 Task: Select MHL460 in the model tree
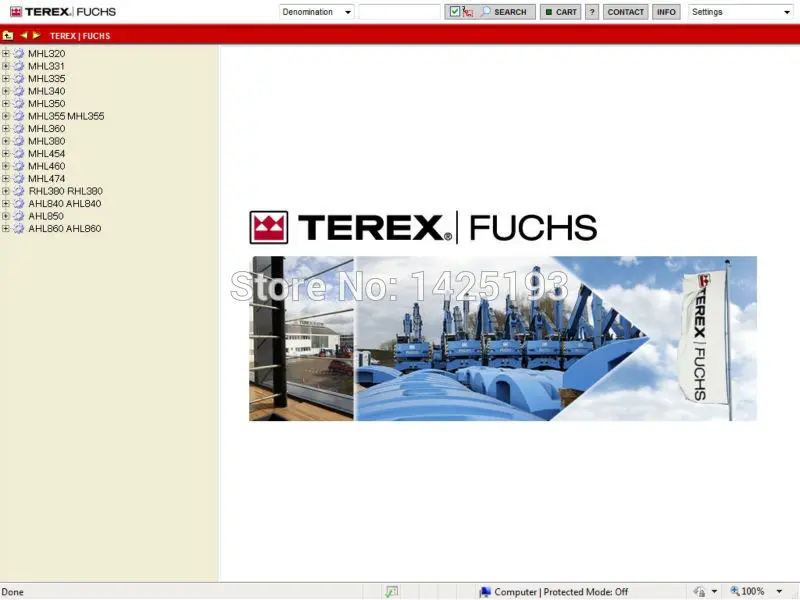[x=46, y=166]
